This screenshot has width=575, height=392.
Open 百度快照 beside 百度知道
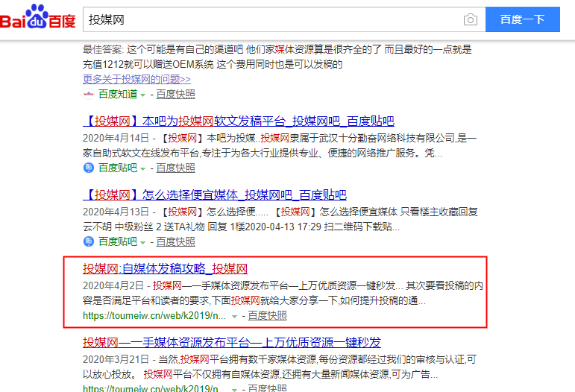(175, 94)
